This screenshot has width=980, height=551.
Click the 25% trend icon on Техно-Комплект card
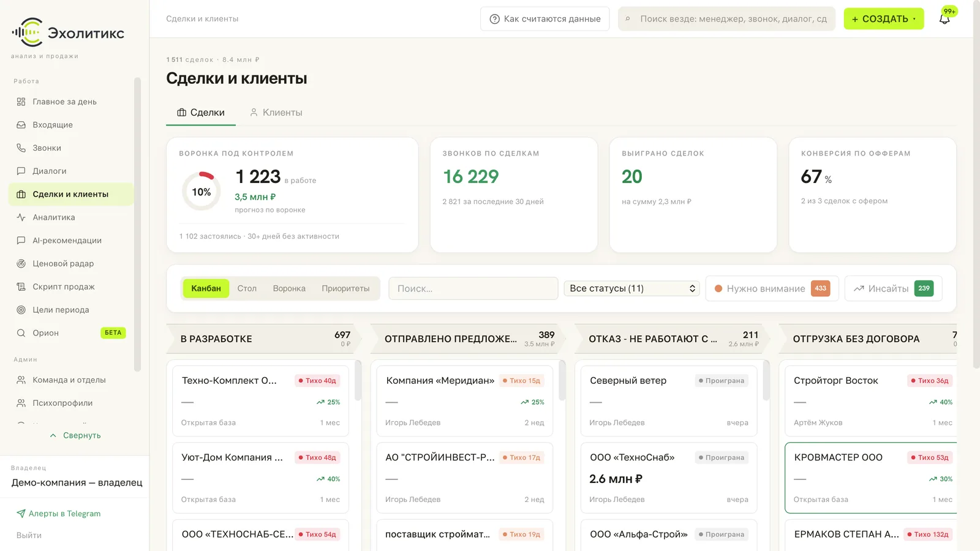pos(320,402)
